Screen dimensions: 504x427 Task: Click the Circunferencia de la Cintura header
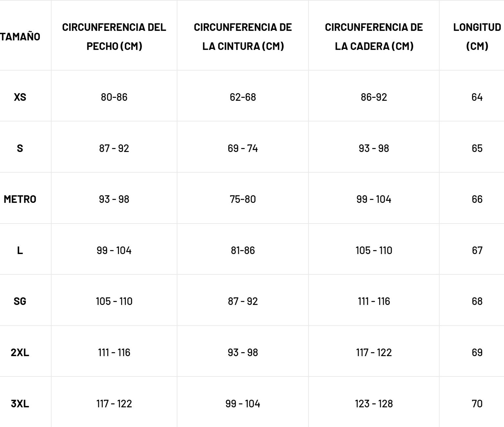coord(243,36)
